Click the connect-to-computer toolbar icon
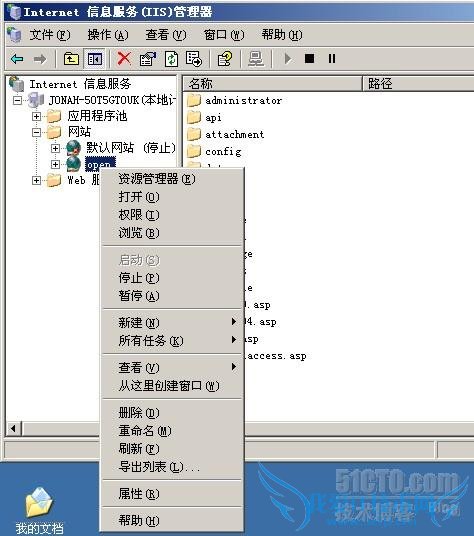The image size is (474, 536). (256, 59)
